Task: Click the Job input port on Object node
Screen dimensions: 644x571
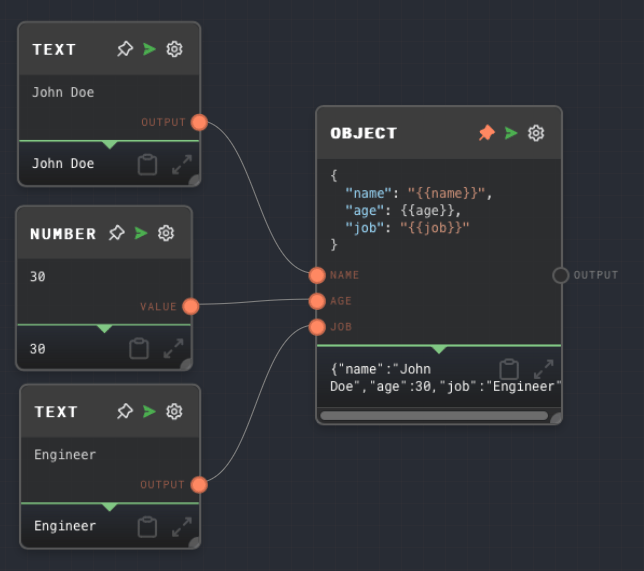Action: (x=317, y=327)
